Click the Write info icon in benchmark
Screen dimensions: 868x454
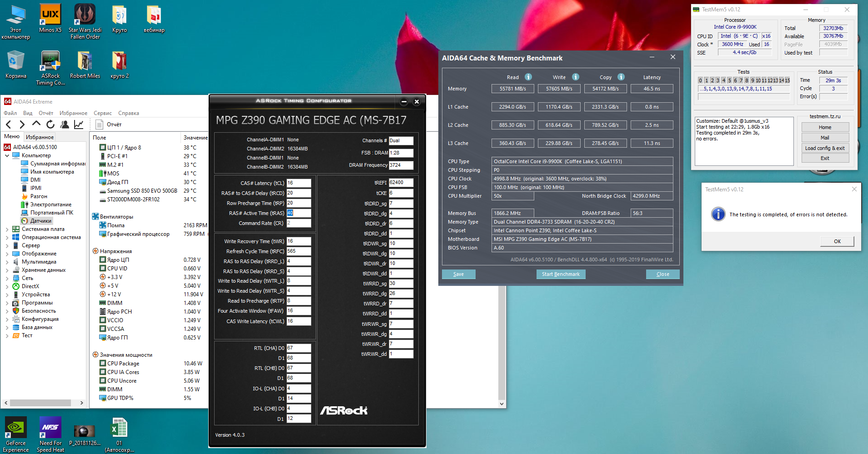tap(576, 77)
